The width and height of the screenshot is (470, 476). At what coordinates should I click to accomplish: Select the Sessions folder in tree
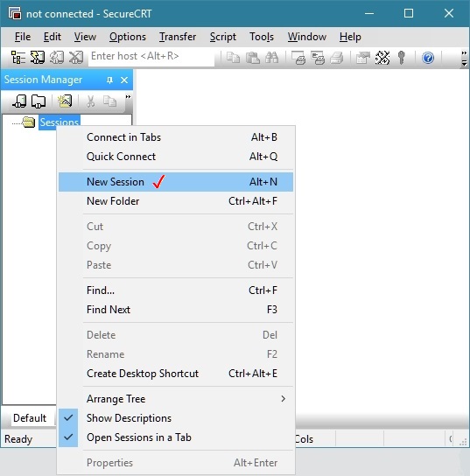[60, 122]
